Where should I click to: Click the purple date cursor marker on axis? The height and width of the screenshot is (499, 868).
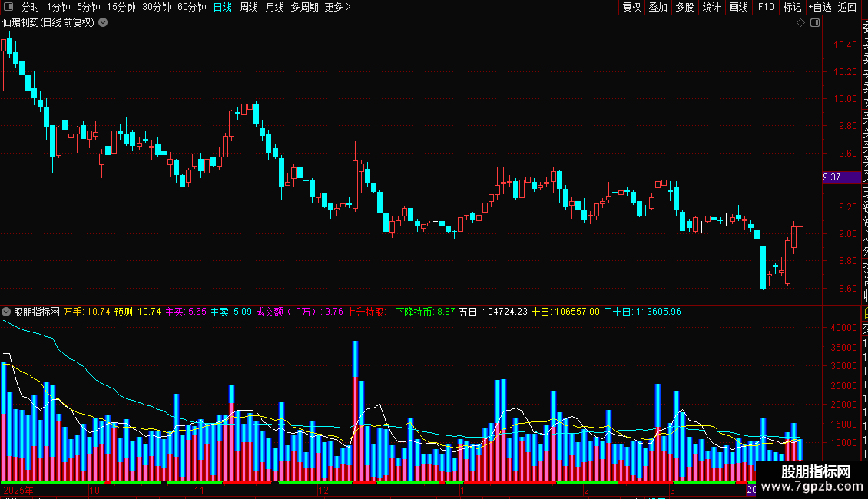pos(750,490)
